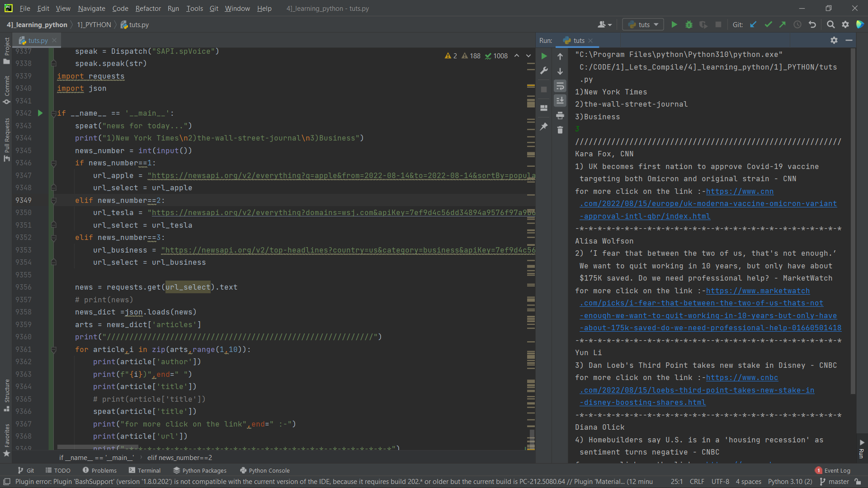Open the Refactor menu
The width and height of the screenshot is (868, 488).
pyautogui.click(x=148, y=8)
